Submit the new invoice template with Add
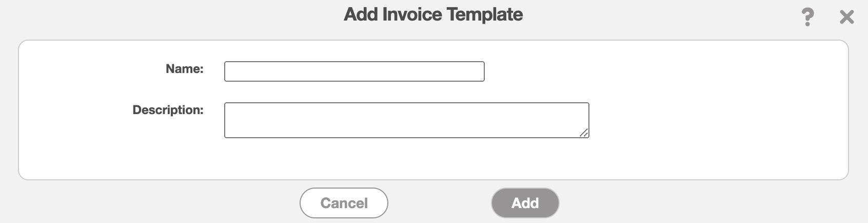This screenshot has width=868, height=223. point(525,203)
